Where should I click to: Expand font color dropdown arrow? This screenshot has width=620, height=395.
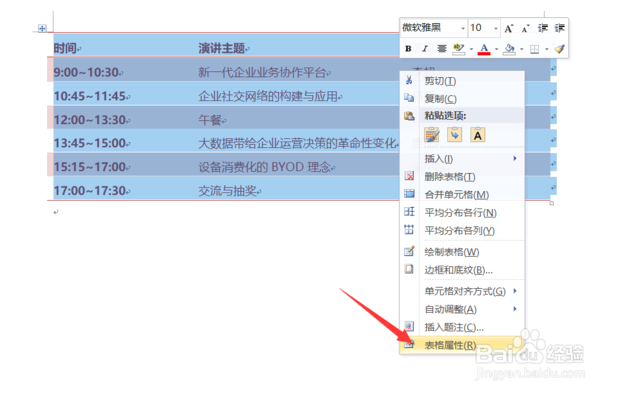coord(497,49)
